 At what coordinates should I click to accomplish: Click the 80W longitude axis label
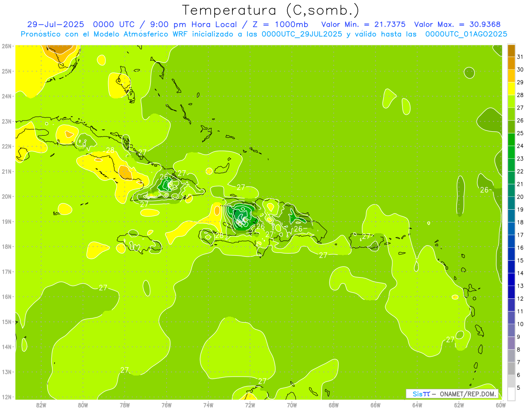(83, 405)
